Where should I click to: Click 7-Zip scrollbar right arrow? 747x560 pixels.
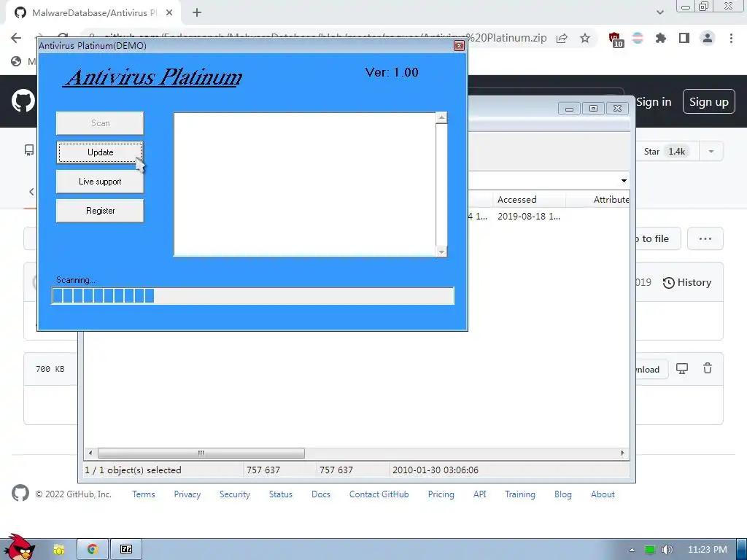(x=622, y=453)
